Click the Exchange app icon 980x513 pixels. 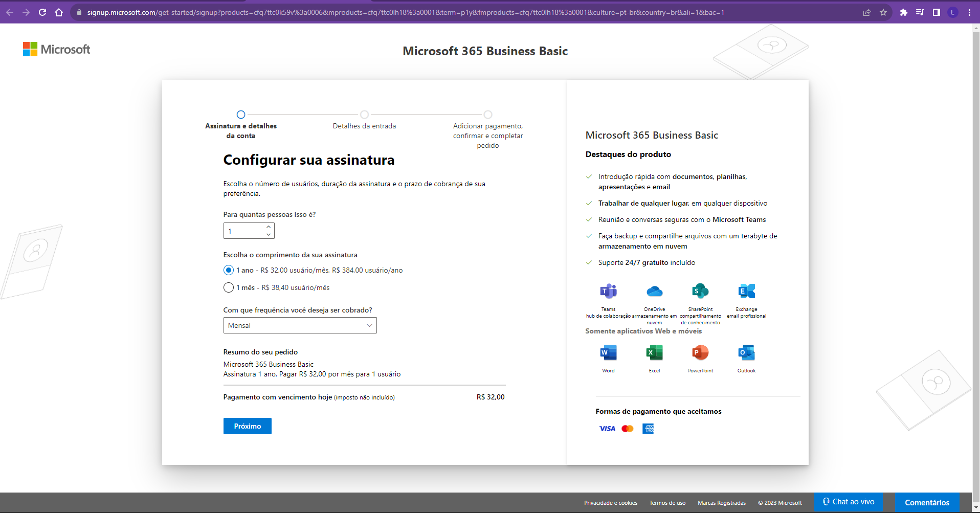[746, 291]
